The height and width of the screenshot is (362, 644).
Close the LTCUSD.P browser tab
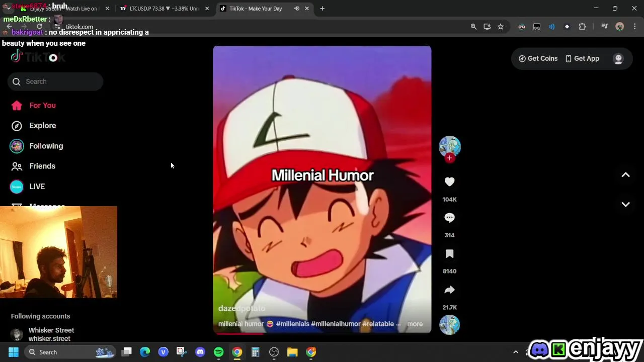click(207, 9)
